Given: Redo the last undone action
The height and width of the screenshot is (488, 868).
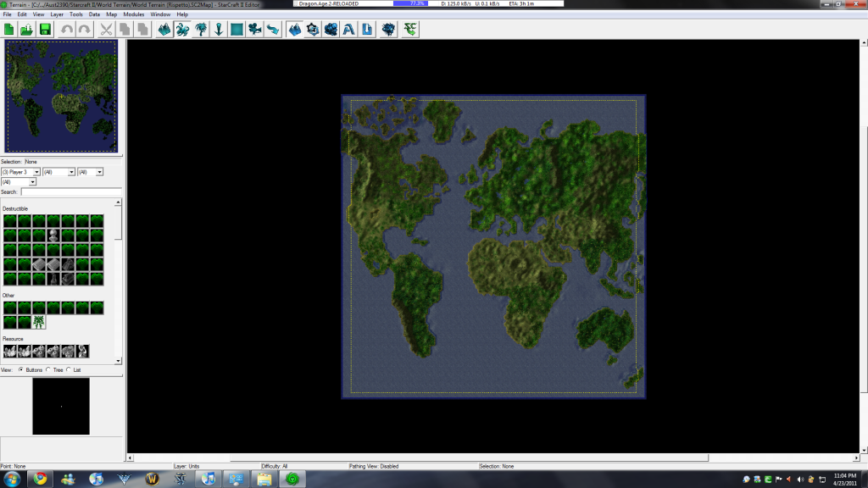Looking at the screenshot, I should [85, 30].
